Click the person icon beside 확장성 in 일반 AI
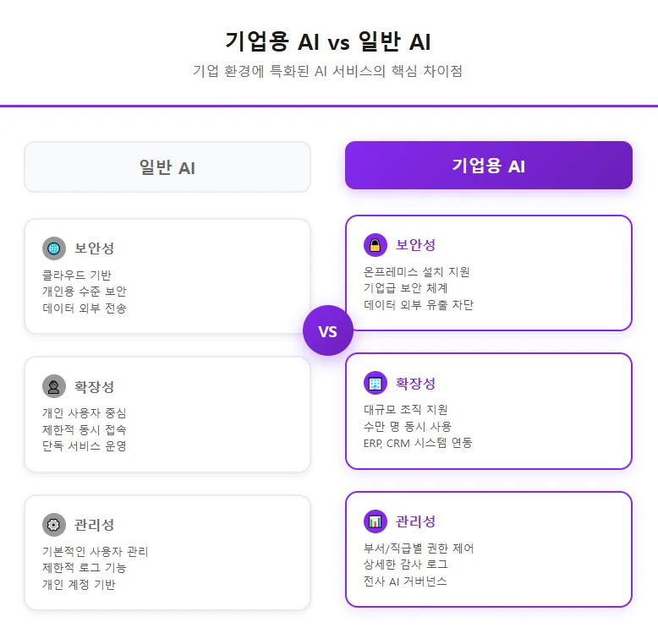 click(54, 386)
